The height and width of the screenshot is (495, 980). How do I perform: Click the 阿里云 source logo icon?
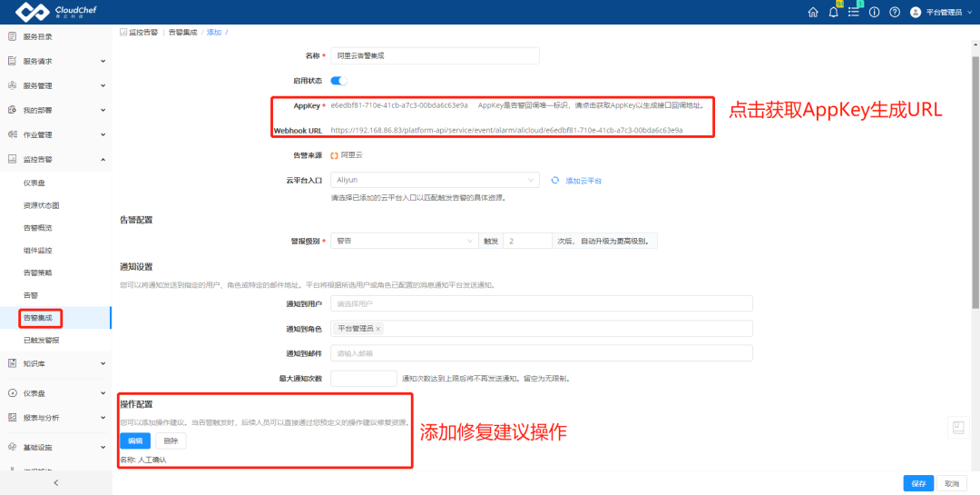point(334,155)
